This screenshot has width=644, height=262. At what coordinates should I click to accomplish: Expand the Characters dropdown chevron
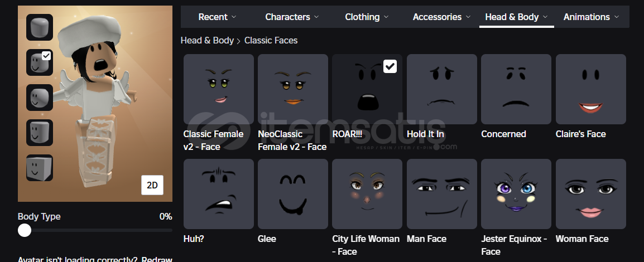(316, 17)
